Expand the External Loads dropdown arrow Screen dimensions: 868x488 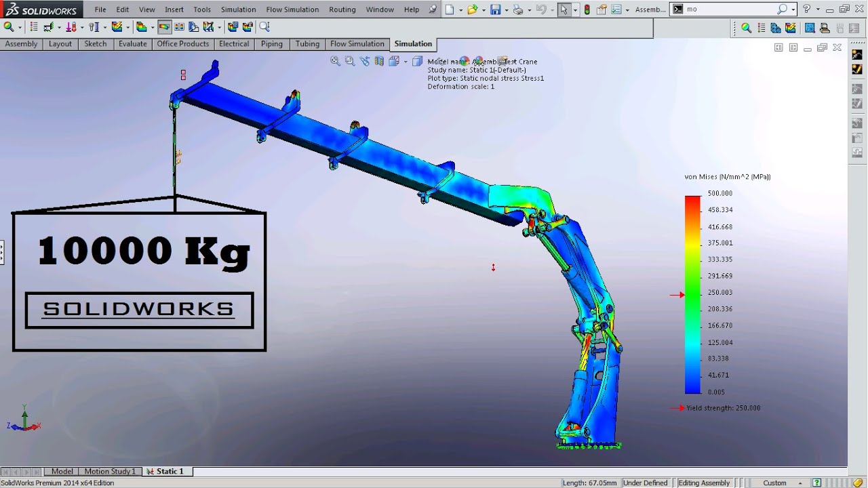tap(82, 27)
